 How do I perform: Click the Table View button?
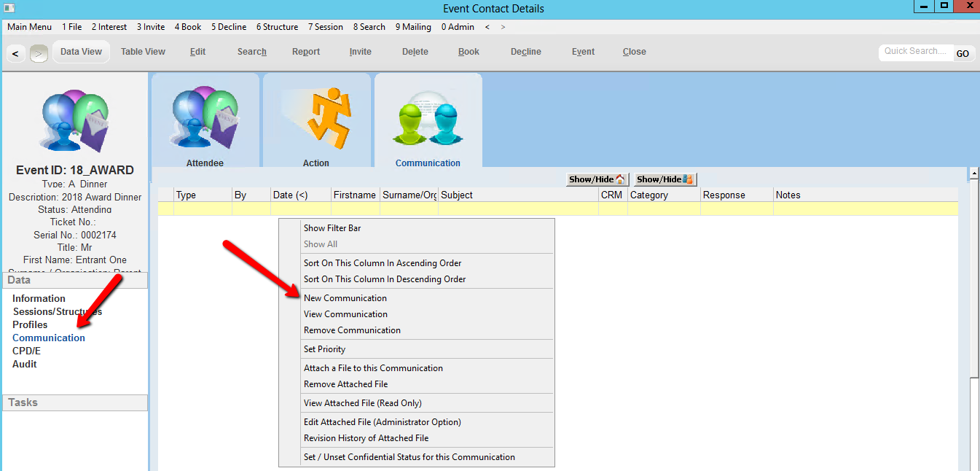click(x=143, y=52)
